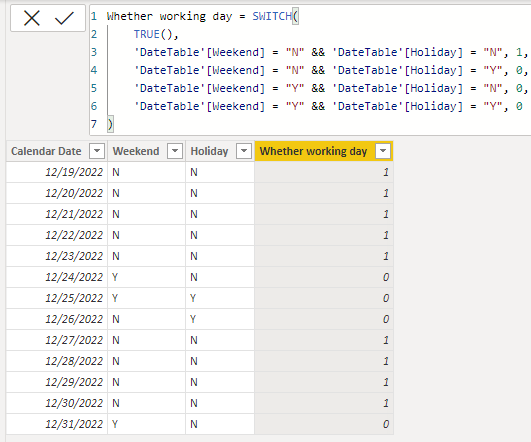Click Holiday value Y for 12/26/2022
531x442 pixels.
click(x=220, y=319)
